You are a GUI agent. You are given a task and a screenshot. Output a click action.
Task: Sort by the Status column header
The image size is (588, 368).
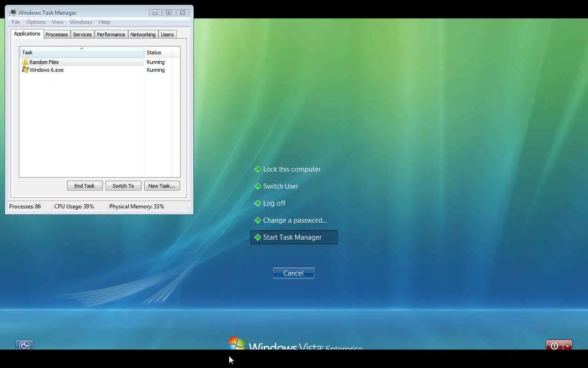pyautogui.click(x=158, y=52)
